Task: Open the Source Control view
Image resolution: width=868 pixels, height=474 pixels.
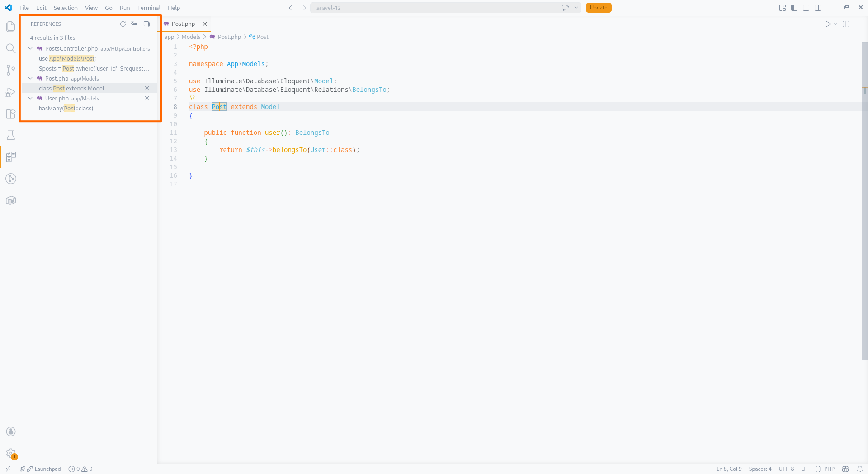Action: (11, 70)
